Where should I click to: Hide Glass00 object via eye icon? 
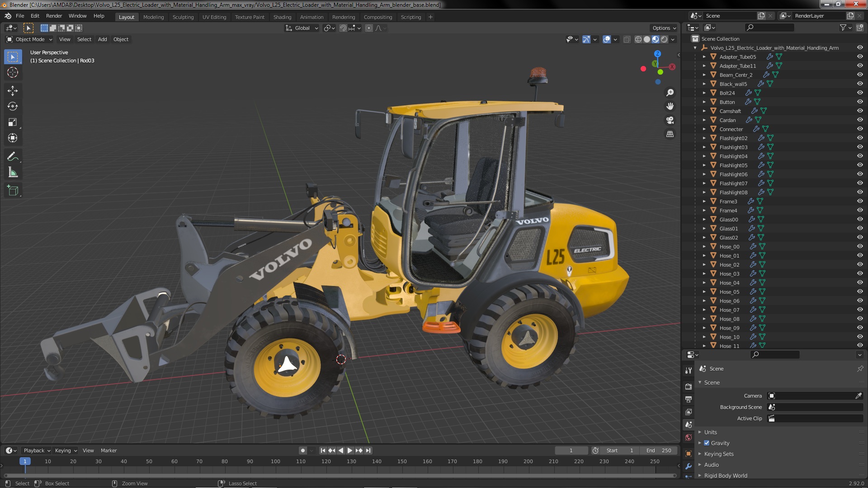(x=859, y=220)
